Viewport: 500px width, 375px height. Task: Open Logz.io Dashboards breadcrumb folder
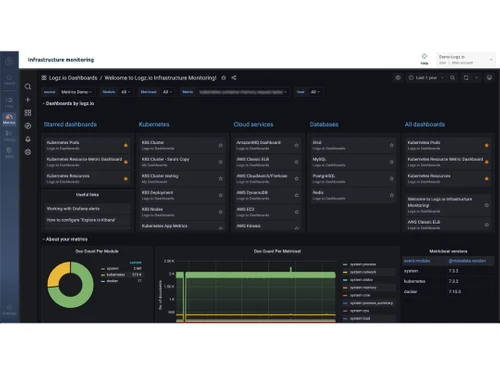pyautogui.click(x=73, y=78)
